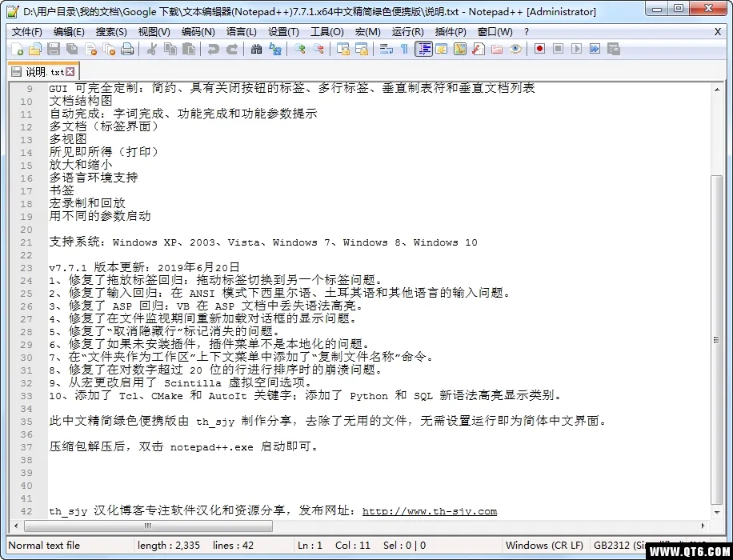733x560 pixels.
Task: Click horizontal scrollbar right arrow
Action: click(703, 526)
